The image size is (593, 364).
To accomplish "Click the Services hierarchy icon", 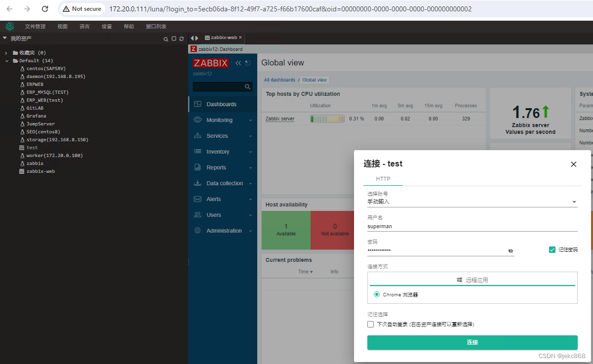I will [x=198, y=136].
